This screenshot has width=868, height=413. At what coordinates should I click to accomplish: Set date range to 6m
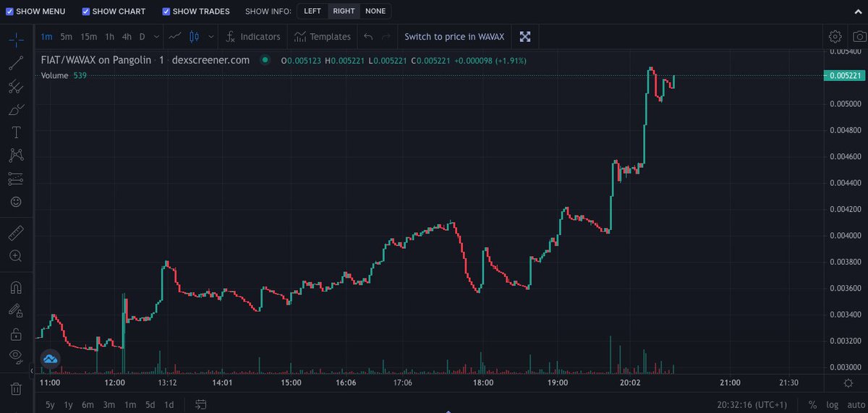click(88, 404)
